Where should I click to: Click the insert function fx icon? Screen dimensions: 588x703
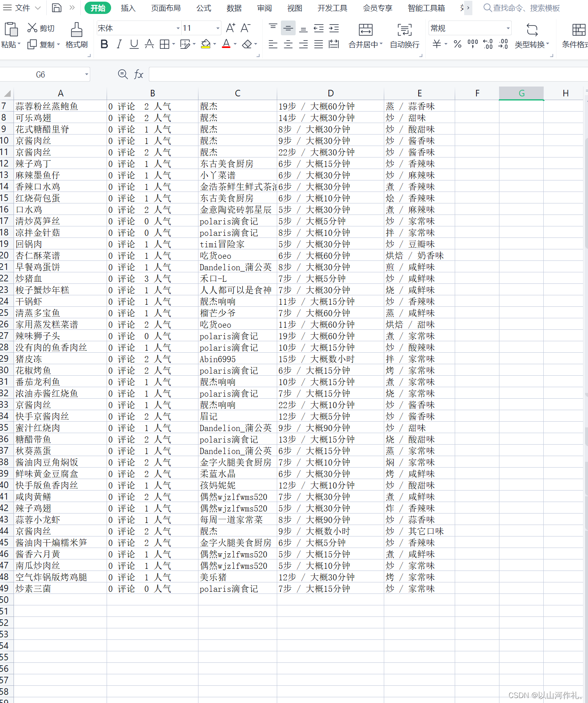tap(139, 74)
